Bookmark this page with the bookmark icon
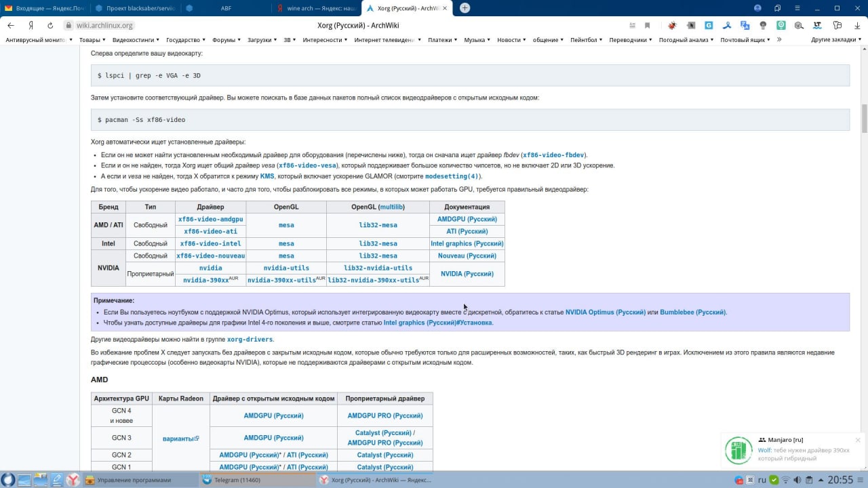This screenshot has height=488, width=868. point(647,25)
